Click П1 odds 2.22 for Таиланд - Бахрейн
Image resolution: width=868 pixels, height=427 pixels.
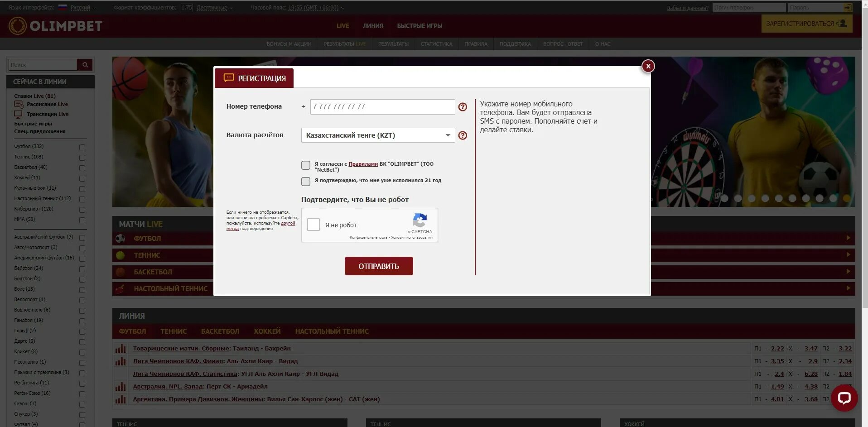(x=777, y=349)
